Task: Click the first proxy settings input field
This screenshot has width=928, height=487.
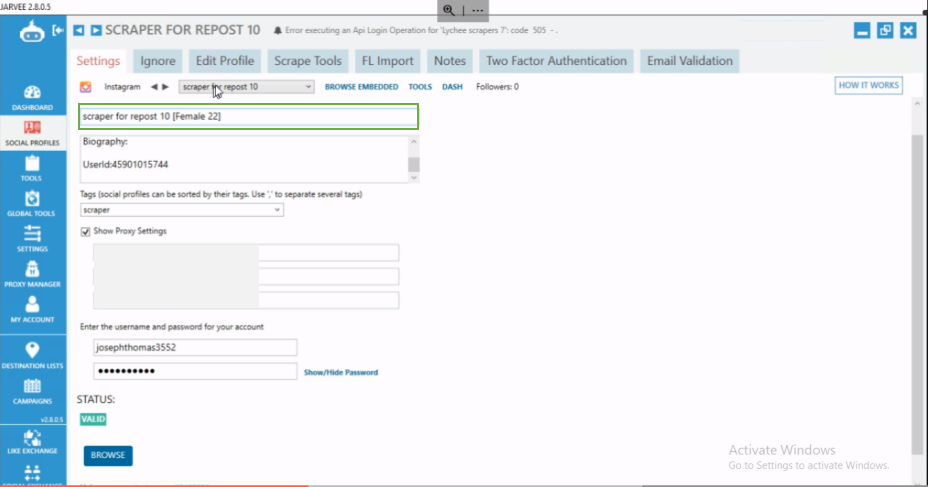Action: pyautogui.click(x=246, y=253)
